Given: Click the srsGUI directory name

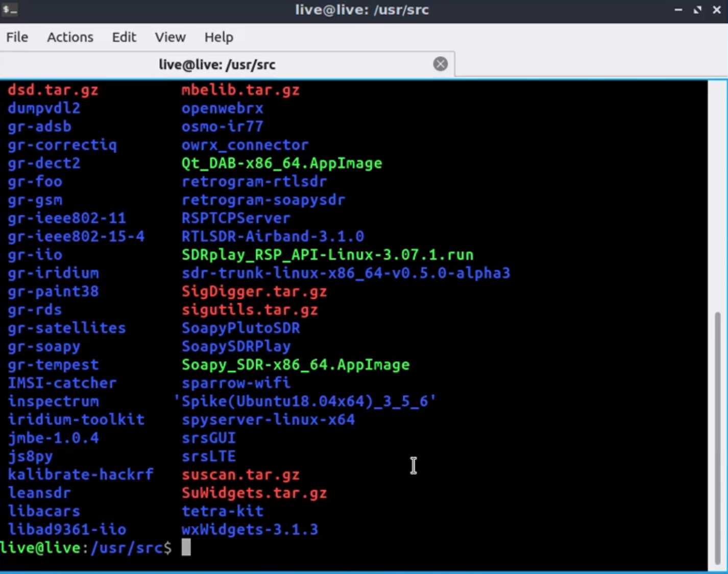Looking at the screenshot, I should coord(208,438).
